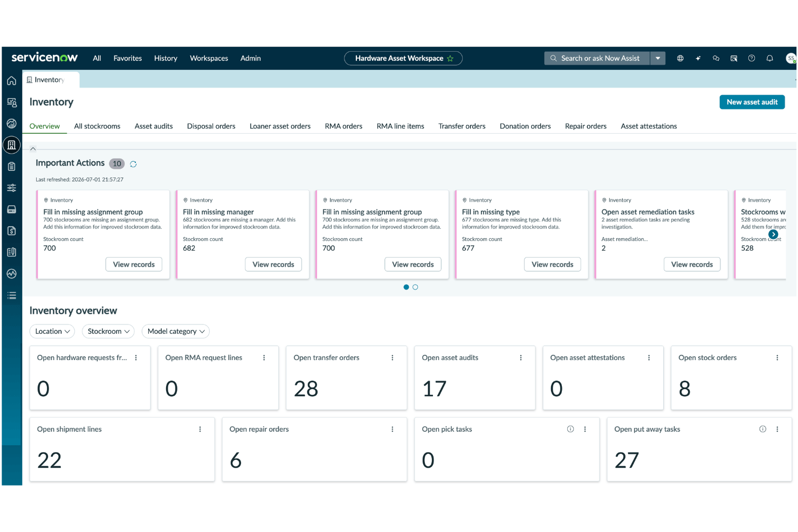The height and width of the screenshot is (532, 798).
Task: Click the info icon on Open put away tasks
Action: pos(763,429)
